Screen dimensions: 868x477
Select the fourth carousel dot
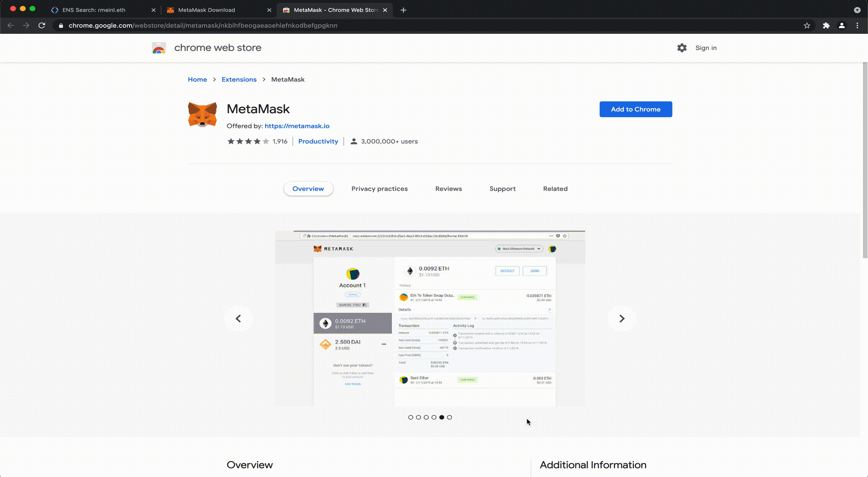(x=434, y=417)
